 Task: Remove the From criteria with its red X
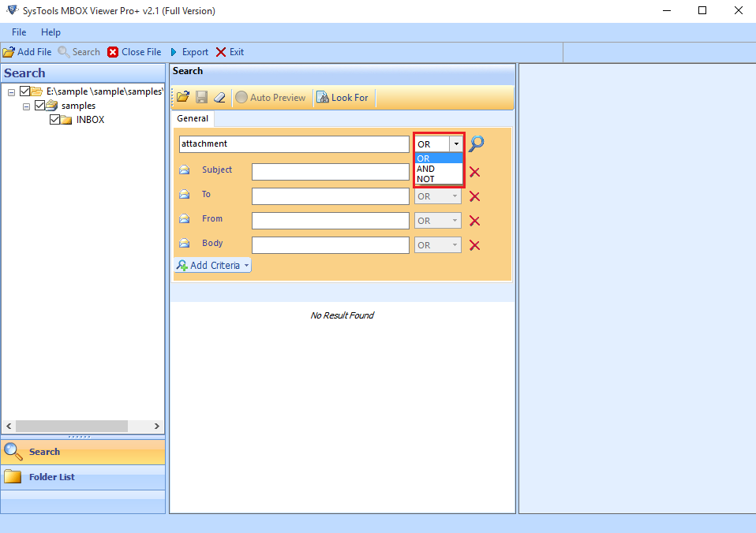[x=474, y=221]
